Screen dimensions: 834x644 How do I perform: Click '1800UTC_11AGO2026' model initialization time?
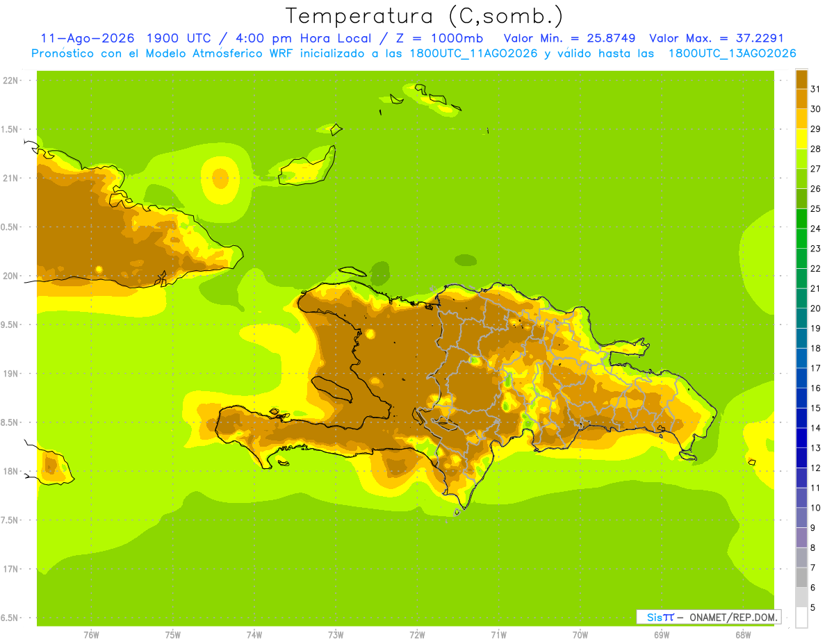(475, 53)
